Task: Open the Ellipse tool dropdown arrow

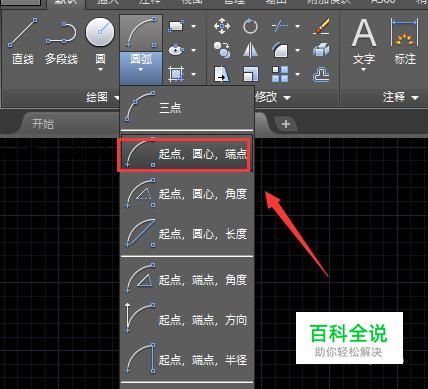Action: (x=194, y=51)
